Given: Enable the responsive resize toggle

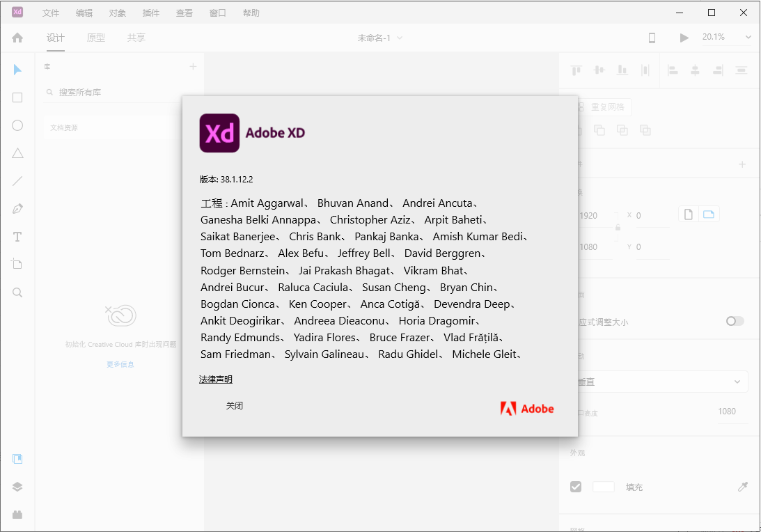Looking at the screenshot, I should [735, 321].
